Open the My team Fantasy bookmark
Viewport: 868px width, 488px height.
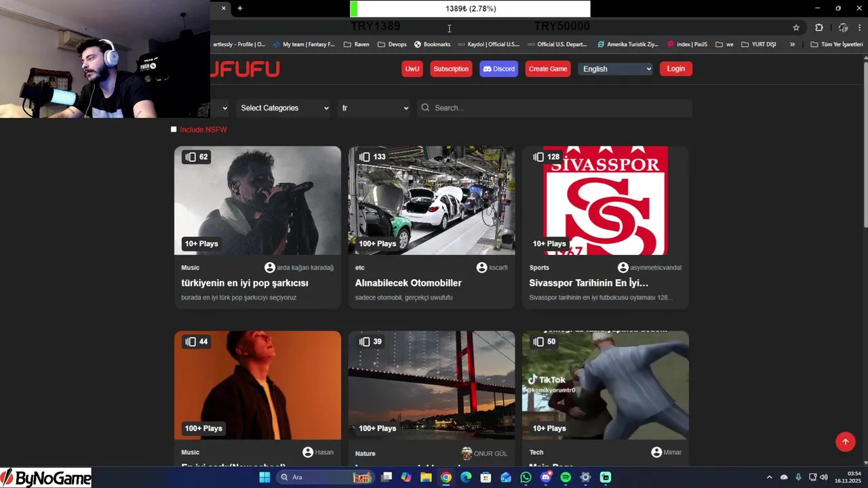pos(304,44)
